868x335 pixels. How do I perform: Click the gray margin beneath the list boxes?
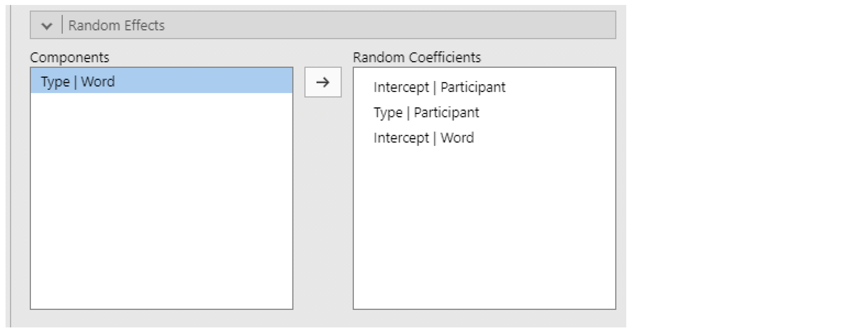point(323,318)
